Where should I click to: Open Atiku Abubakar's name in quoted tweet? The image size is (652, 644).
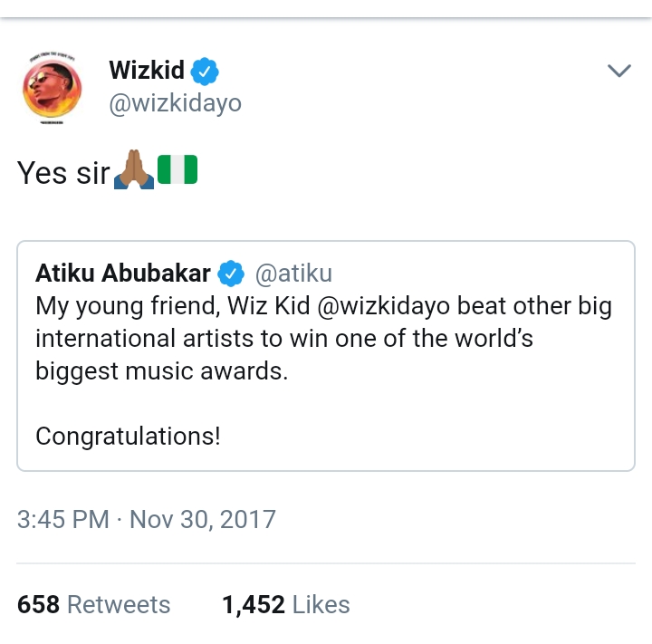pos(123,273)
